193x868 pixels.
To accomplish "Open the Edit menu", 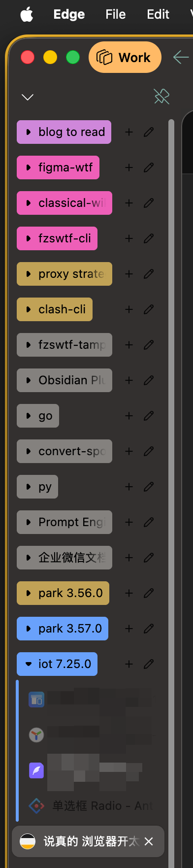I will click(158, 15).
